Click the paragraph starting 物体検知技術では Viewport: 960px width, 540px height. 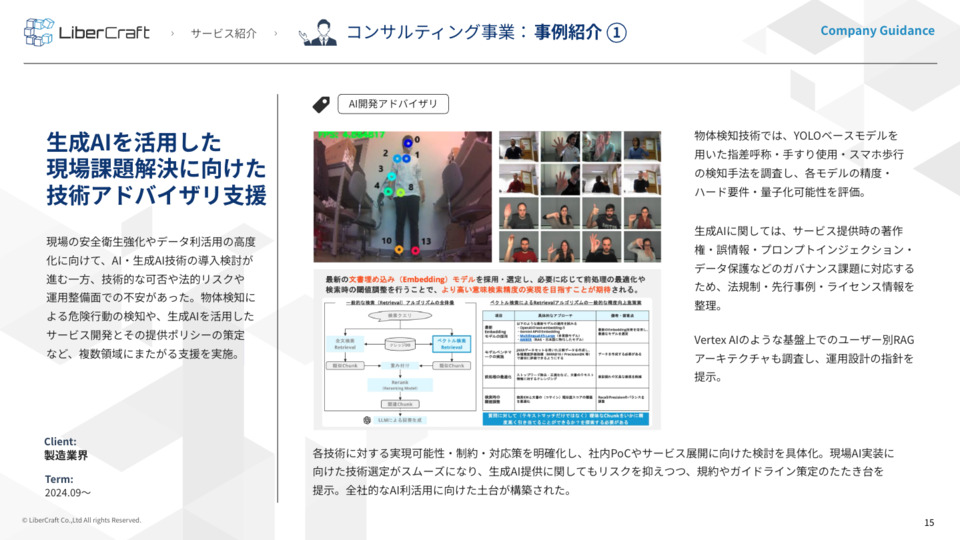click(799, 163)
